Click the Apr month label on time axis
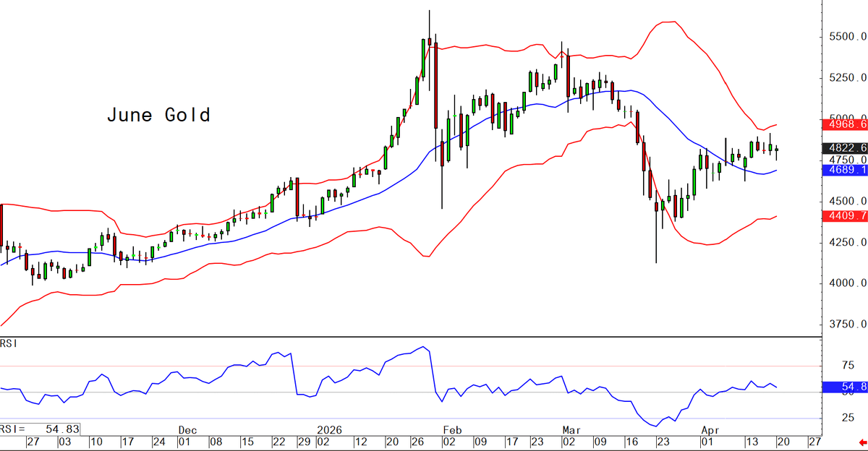This screenshot has height=451, width=868. point(711,429)
